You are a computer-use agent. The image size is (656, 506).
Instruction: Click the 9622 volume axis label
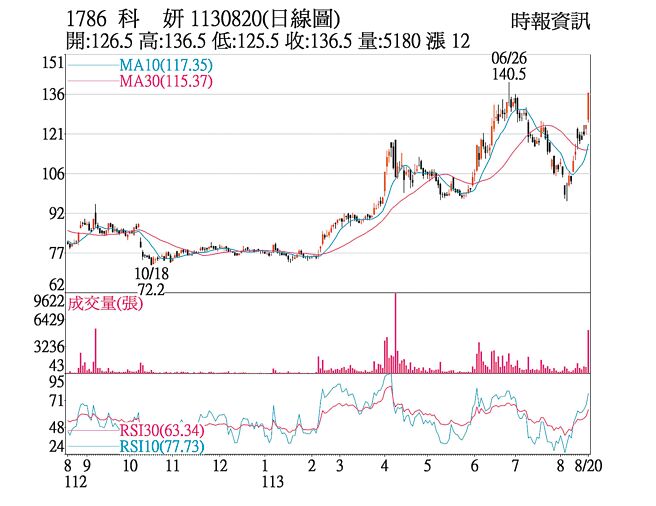[x=48, y=300]
